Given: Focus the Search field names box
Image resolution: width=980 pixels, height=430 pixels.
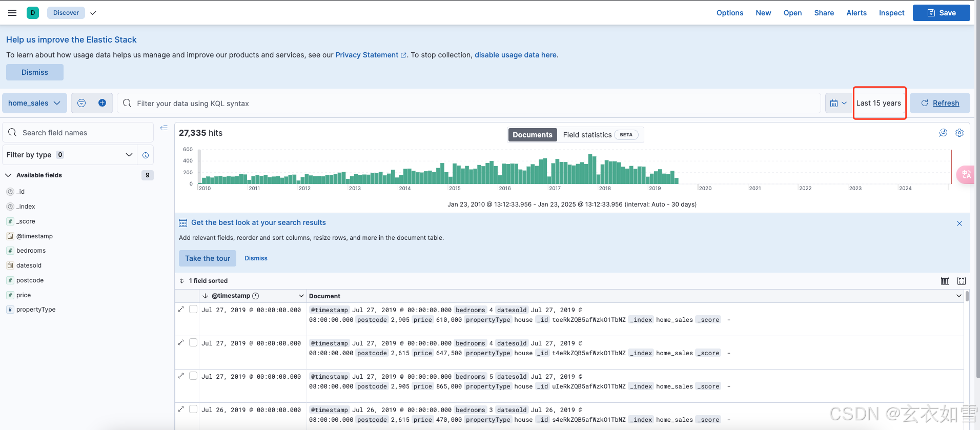Looking at the screenshot, I should (78, 132).
